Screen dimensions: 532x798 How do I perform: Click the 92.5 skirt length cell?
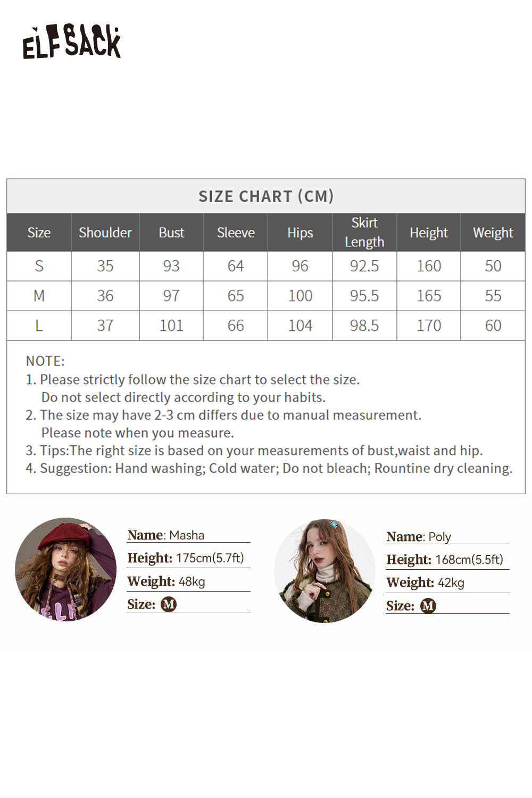(364, 266)
